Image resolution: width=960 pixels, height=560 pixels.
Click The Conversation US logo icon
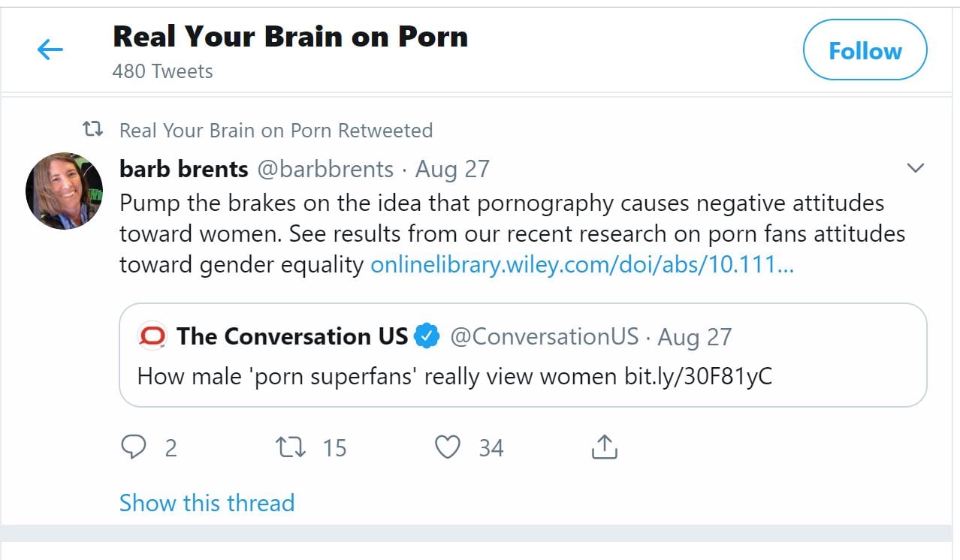152,336
